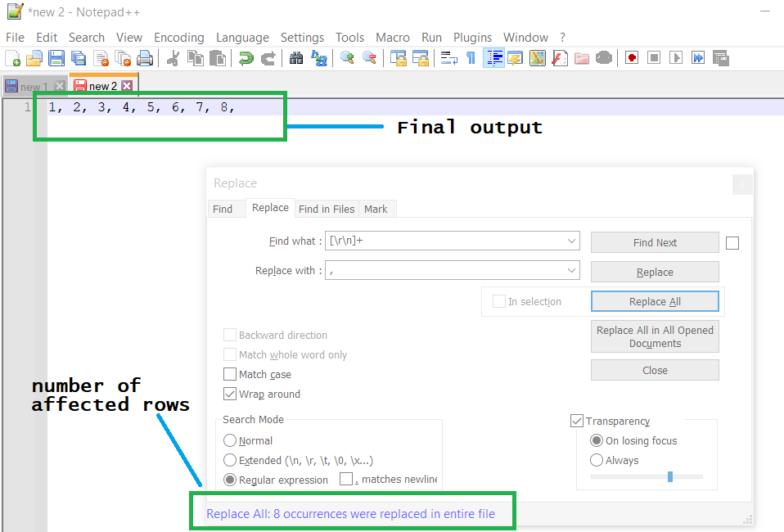
Task: Save the current document using the Save icon
Action: point(56,57)
